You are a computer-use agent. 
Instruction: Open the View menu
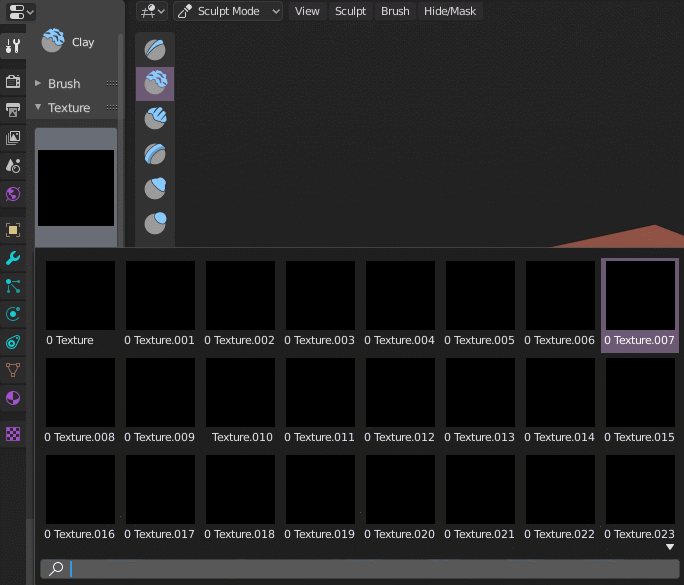pos(307,11)
